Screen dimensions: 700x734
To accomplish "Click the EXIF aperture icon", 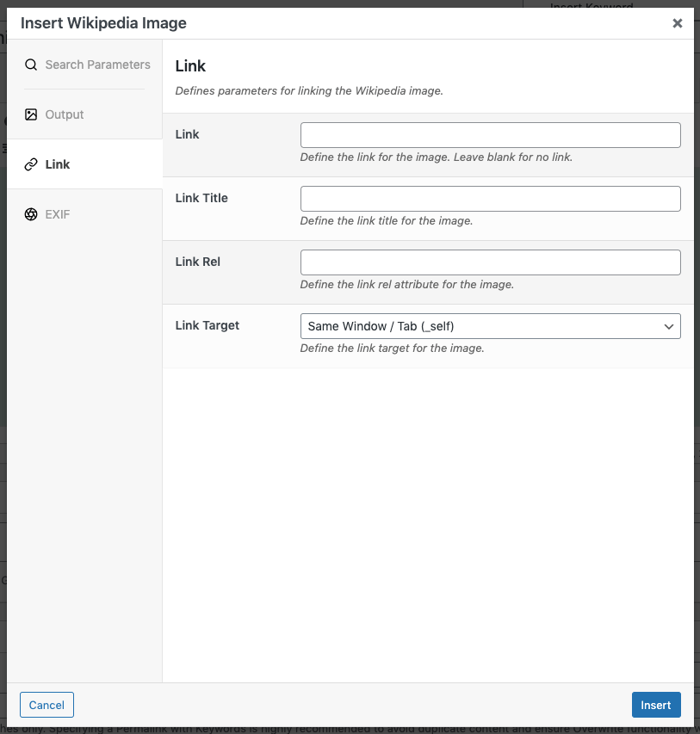I will [31, 214].
